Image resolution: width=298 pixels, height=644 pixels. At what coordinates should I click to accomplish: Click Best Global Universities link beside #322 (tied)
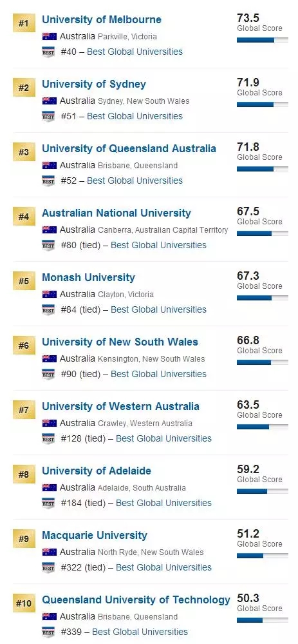point(163,567)
